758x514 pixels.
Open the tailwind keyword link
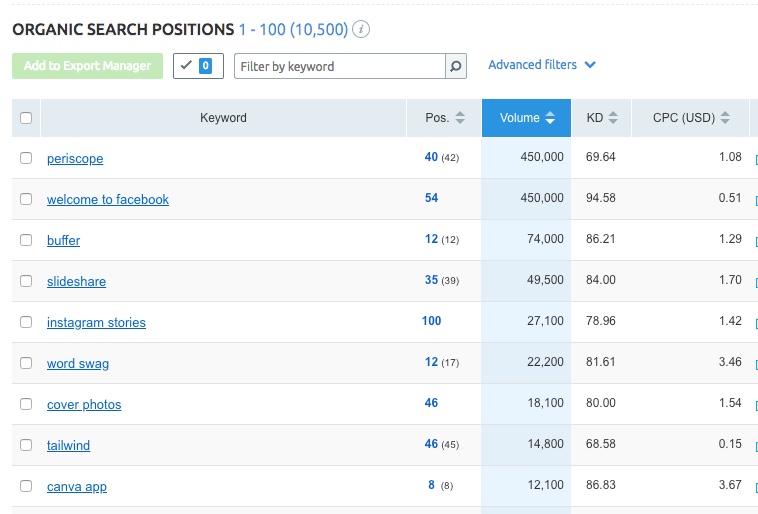(x=68, y=445)
